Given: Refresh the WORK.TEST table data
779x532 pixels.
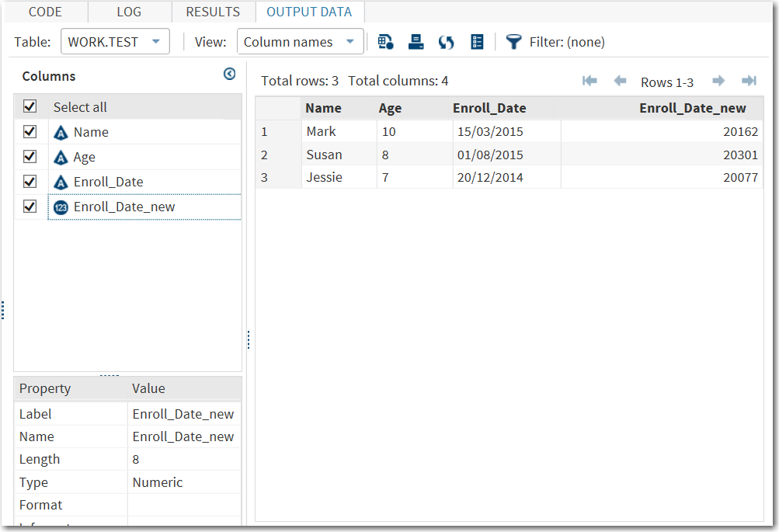Looking at the screenshot, I should point(446,41).
